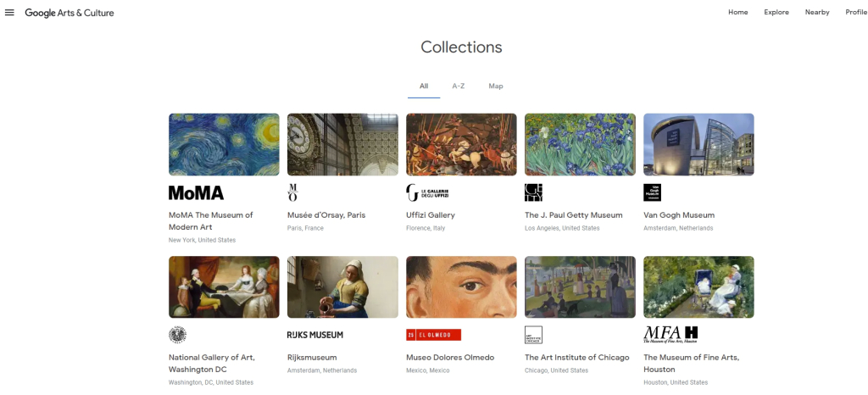This screenshot has width=868, height=395.
Task: Select the All collections tab
Action: [424, 86]
